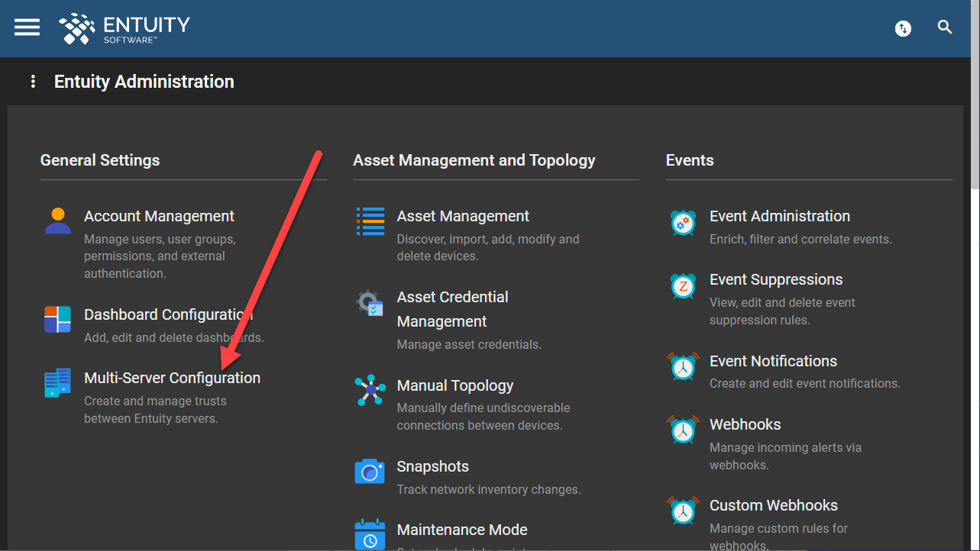980x551 pixels.
Task: Click the General Settings section heading
Action: click(x=100, y=160)
